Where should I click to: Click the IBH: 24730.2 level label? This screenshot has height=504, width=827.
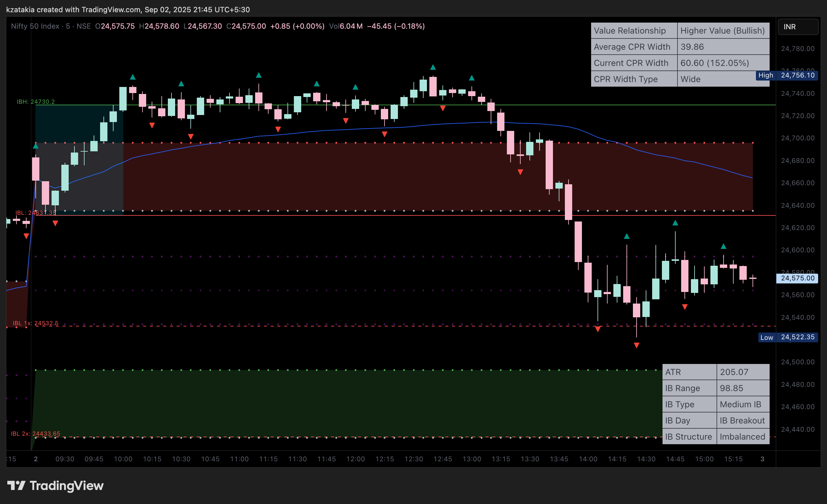(x=36, y=102)
